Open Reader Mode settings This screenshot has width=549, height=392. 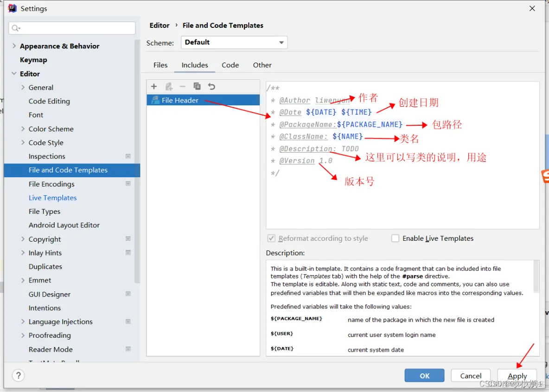(x=51, y=349)
